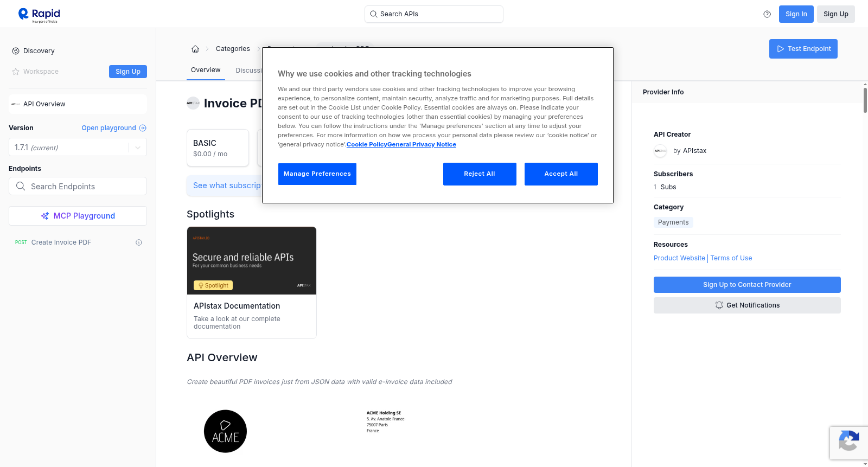Viewport: 868px width, 467px height.
Task: Open the General Privacy Notice link
Action: coord(422,145)
